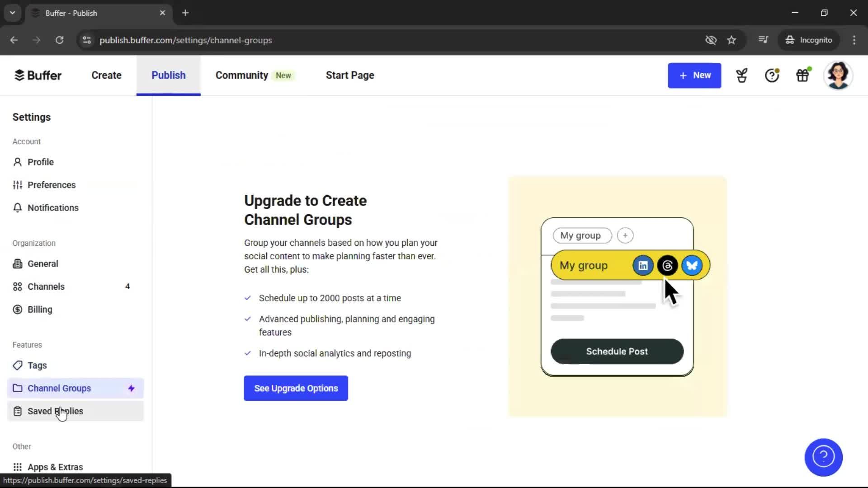The width and height of the screenshot is (868, 488).
Task: Switch to the Create tab
Action: (x=106, y=75)
